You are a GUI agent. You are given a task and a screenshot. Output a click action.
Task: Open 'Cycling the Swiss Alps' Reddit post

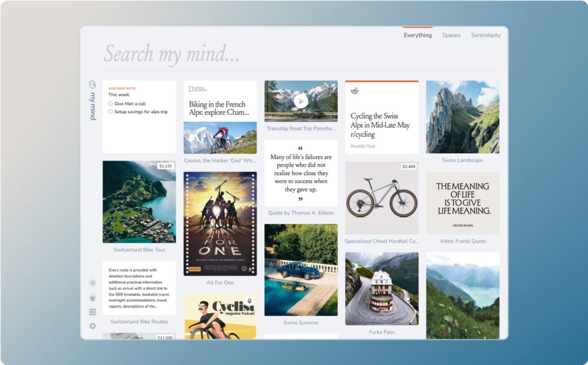point(380,125)
